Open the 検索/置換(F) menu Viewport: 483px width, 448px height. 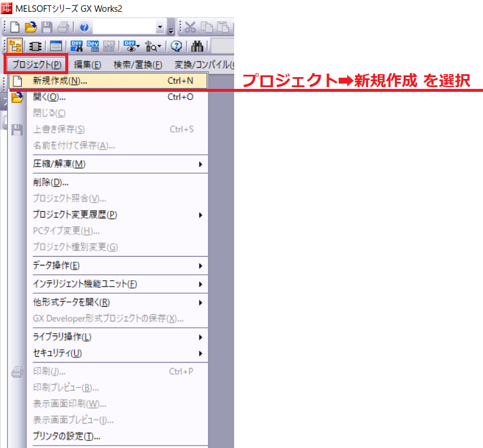pos(138,64)
